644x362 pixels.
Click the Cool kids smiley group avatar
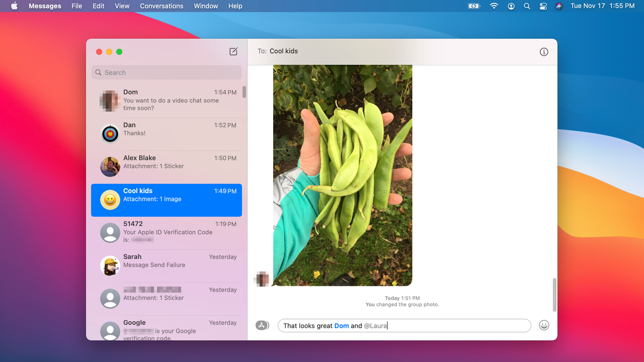109,200
